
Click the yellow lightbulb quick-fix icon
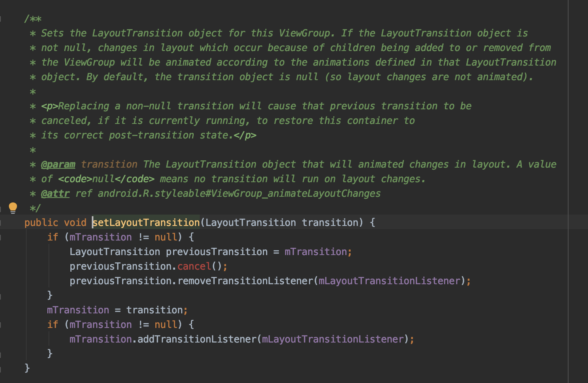pyautogui.click(x=13, y=208)
